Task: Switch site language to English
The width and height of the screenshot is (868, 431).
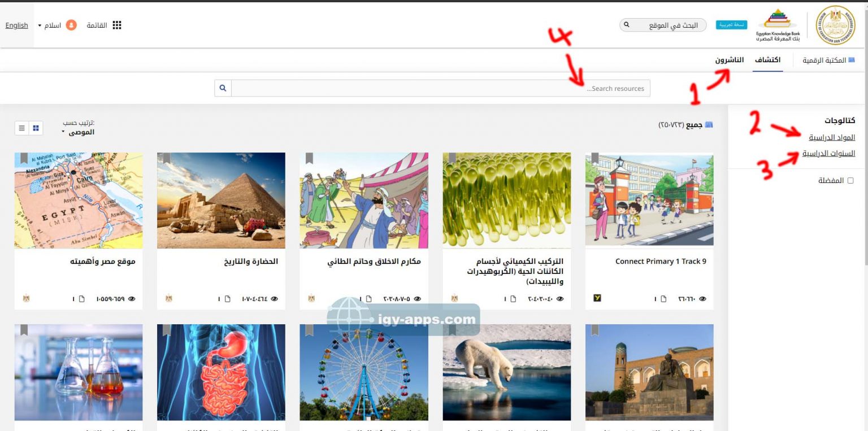Action: click(x=17, y=25)
